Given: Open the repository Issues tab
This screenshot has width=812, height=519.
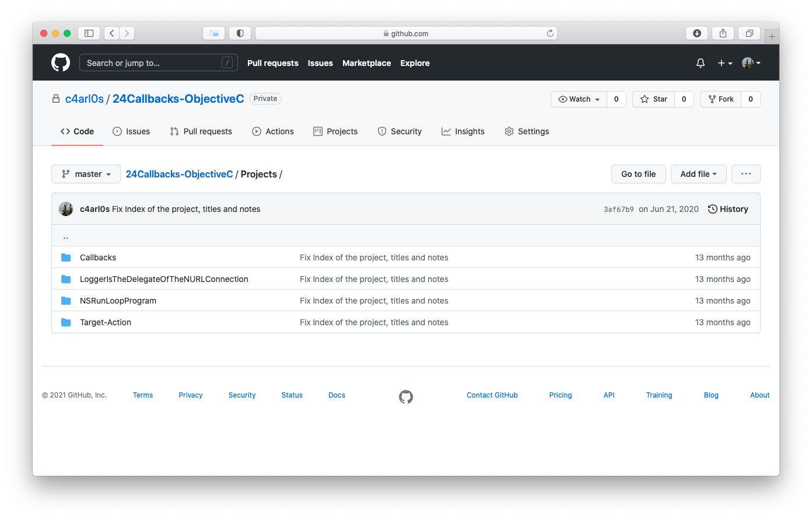Looking at the screenshot, I should pos(131,131).
